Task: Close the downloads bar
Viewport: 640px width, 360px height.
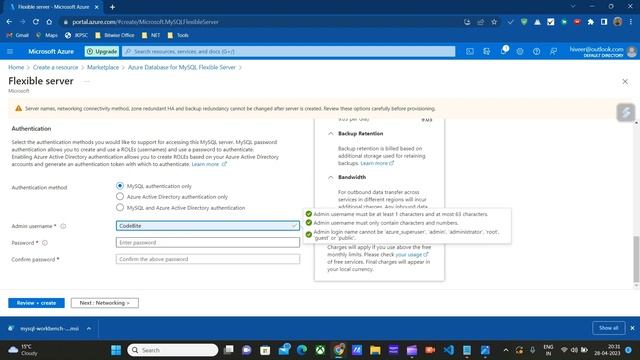Action: [632, 328]
